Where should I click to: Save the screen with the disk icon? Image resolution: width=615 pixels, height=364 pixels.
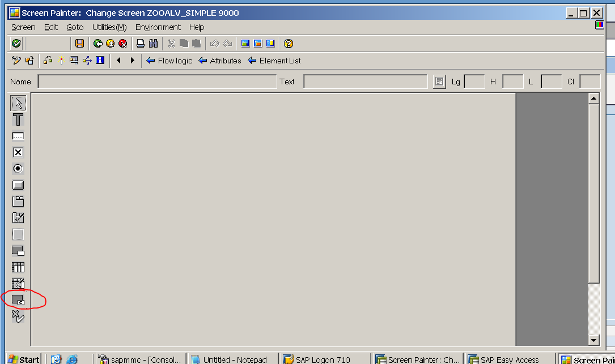pos(79,43)
